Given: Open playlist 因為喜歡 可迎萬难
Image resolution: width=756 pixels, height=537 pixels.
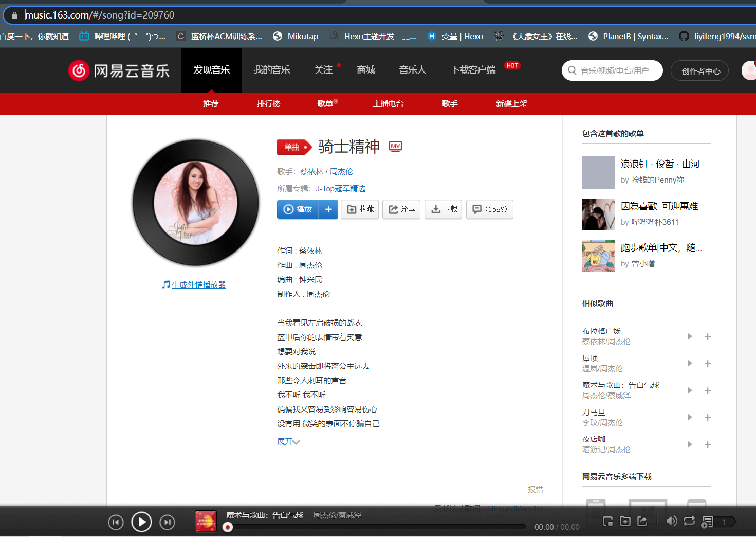Looking at the screenshot, I should (659, 206).
